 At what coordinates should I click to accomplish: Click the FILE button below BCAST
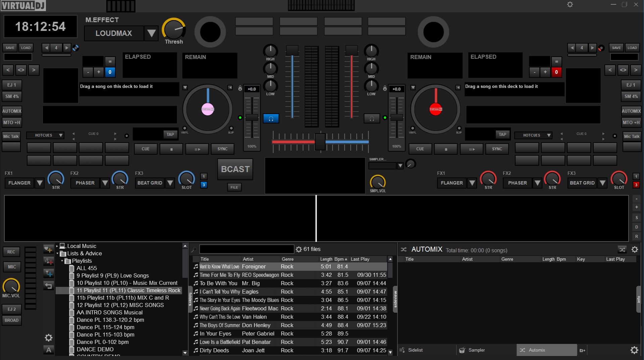coord(234,187)
